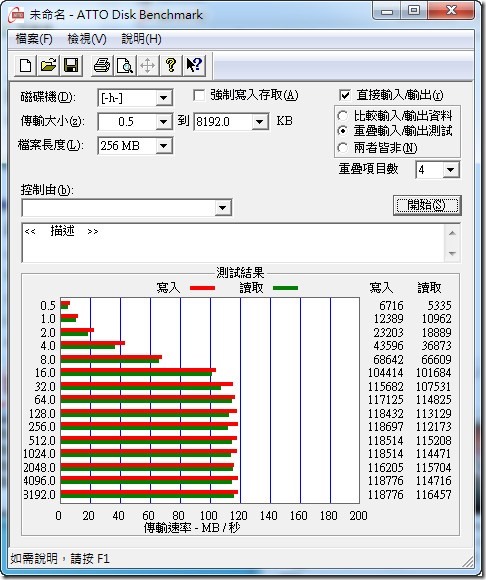This screenshot has height=580, width=486.
Task: Activate context help pointer icon
Action: coord(194,65)
